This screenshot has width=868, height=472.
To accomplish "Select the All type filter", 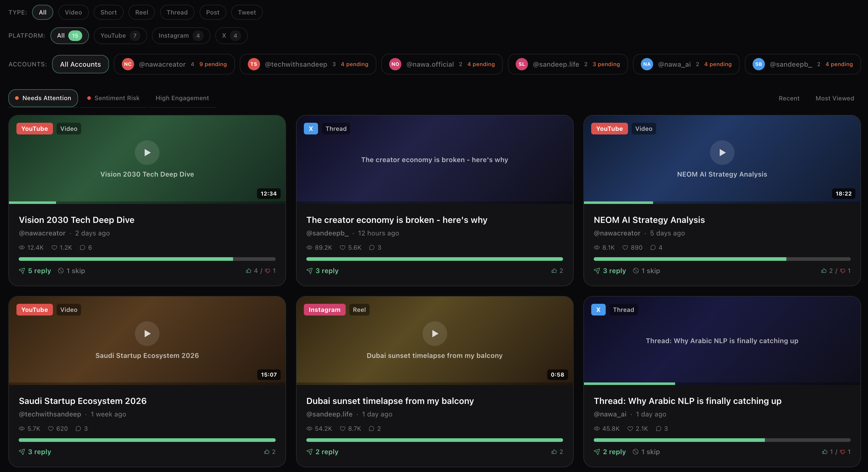I will (x=42, y=13).
